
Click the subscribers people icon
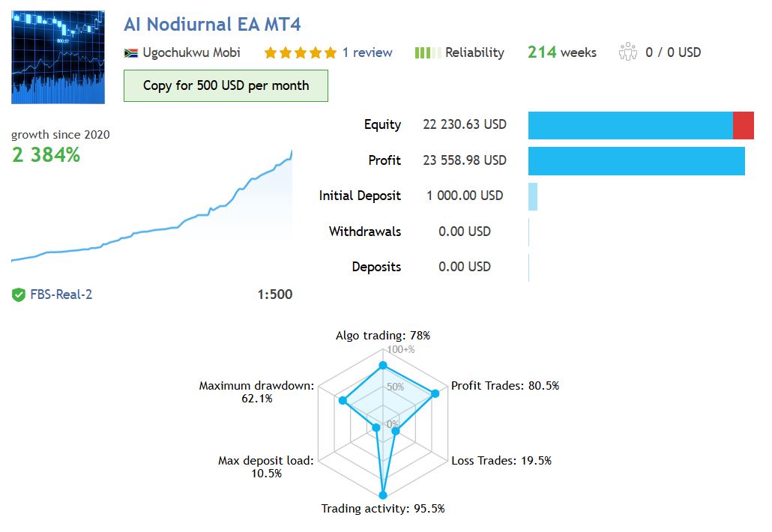pos(627,52)
